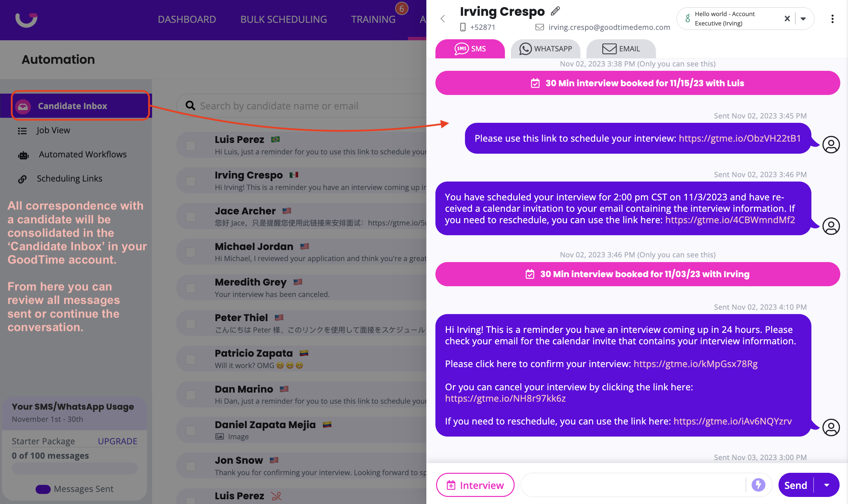Image resolution: width=848 pixels, height=504 pixels.
Task: Click the GoodTime logo in header
Action: [26, 20]
